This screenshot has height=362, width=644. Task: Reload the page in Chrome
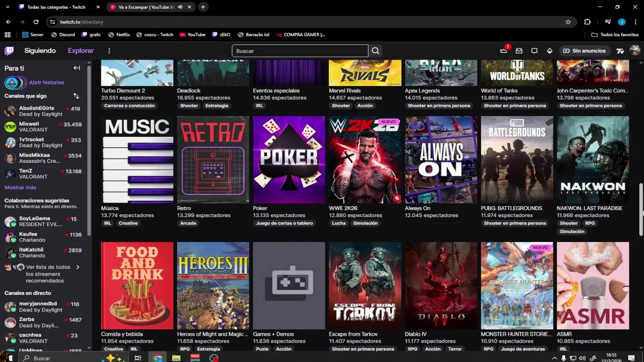click(x=36, y=22)
